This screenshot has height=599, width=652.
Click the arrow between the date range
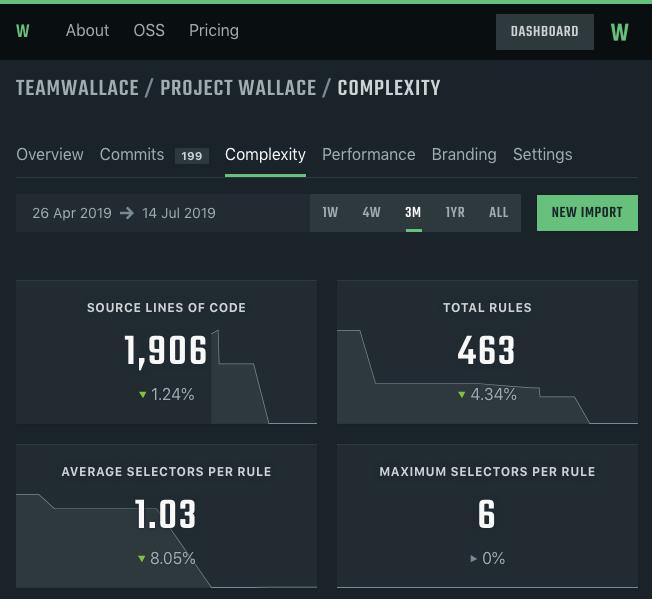tap(127, 213)
